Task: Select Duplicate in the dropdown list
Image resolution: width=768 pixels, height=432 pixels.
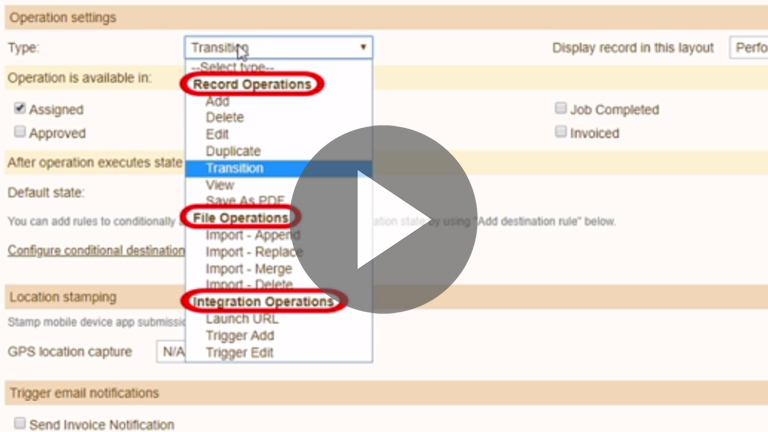Action: tap(233, 151)
